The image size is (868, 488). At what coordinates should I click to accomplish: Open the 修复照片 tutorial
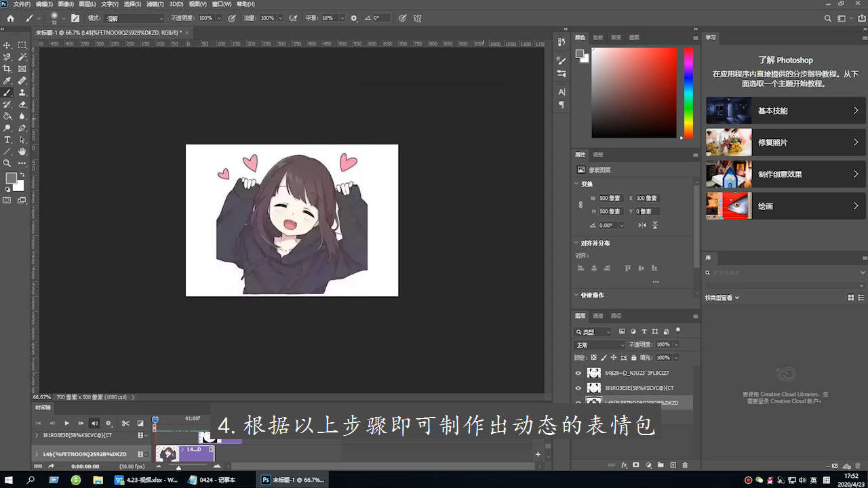click(786, 142)
